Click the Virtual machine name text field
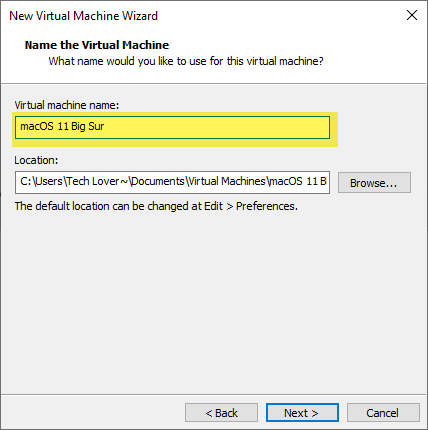The width and height of the screenshot is (428, 430). click(x=172, y=127)
